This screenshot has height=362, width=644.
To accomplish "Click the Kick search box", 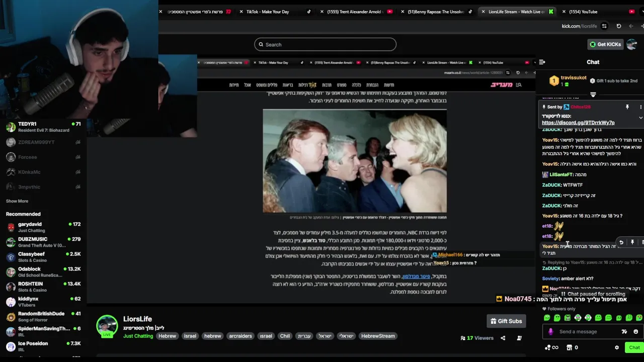I will [325, 44].
